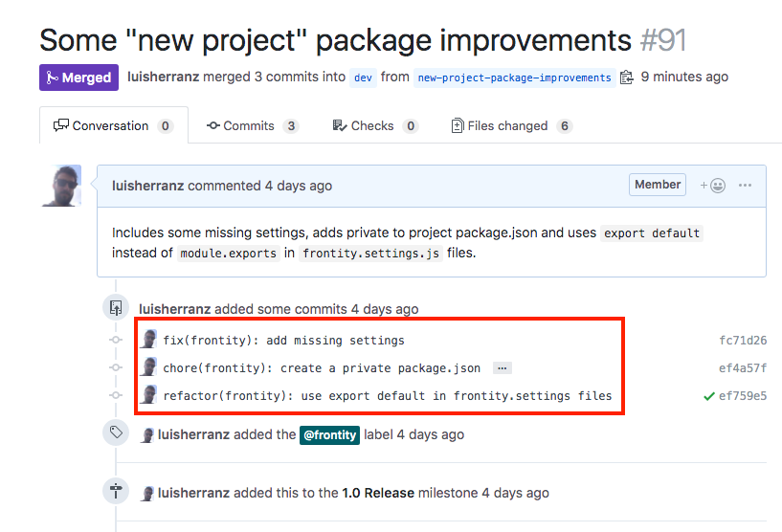
Task: Open the "fix(frontity): add missing settings" commit
Action: click(x=283, y=341)
